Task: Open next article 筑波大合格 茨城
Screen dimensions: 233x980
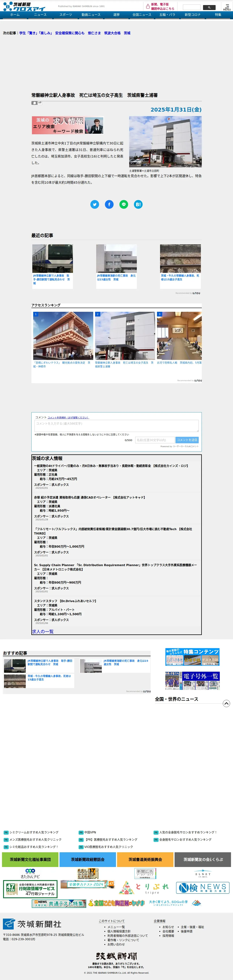Action: coord(117,33)
